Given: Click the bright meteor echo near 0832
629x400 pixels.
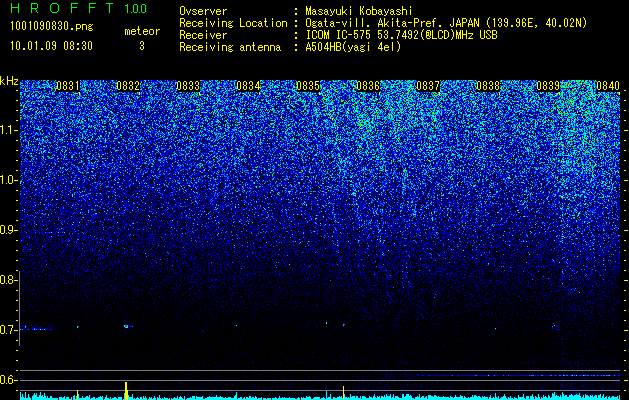Looking at the screenshot, I should click(x=126, y=326).
